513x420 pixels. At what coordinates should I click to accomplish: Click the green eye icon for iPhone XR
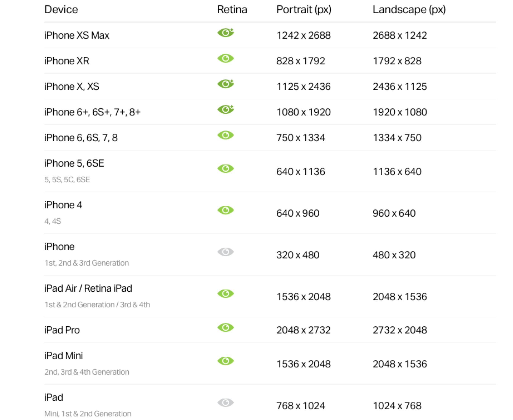click(225, 58)
